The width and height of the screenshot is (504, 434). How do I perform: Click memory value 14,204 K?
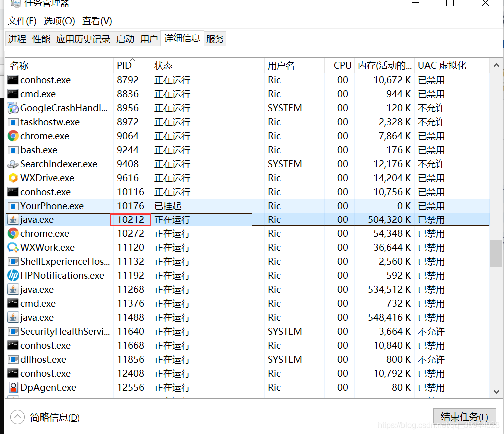392,178
